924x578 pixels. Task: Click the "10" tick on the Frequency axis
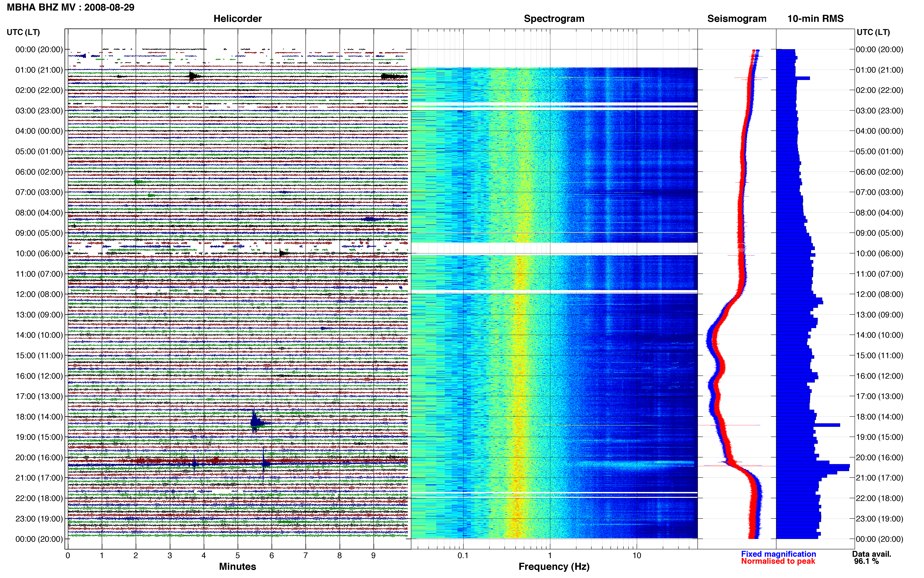637,556
